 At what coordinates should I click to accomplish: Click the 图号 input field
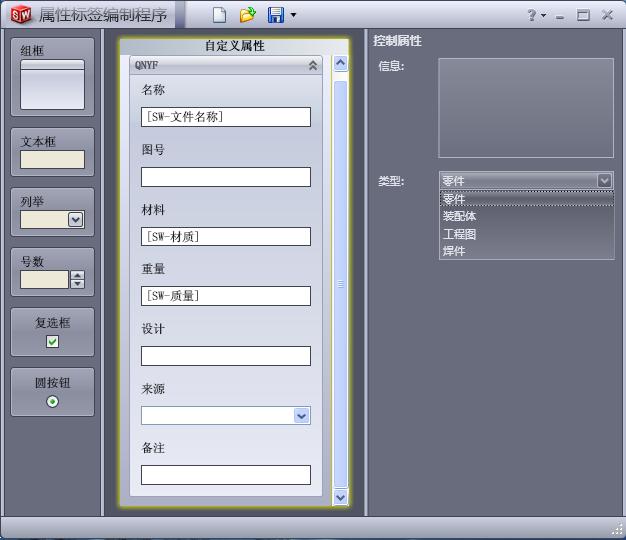tap(226, 177)
